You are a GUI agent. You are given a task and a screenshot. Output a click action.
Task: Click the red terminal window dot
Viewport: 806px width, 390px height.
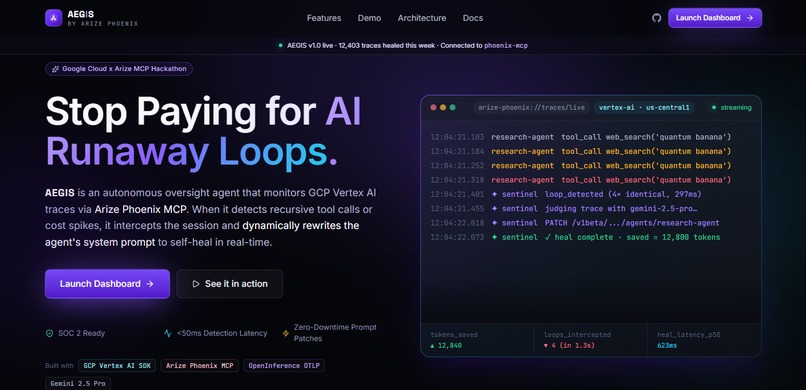coord(433,107)
